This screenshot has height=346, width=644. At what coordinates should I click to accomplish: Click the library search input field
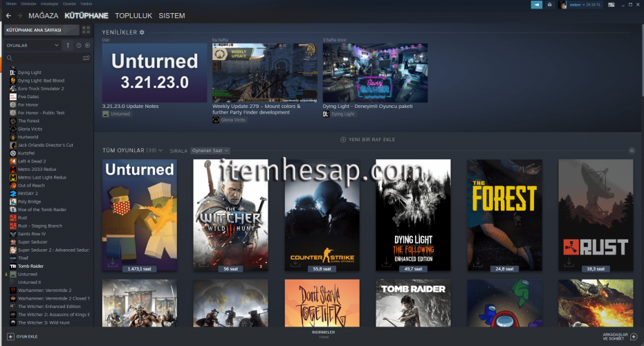pos(45,58)
